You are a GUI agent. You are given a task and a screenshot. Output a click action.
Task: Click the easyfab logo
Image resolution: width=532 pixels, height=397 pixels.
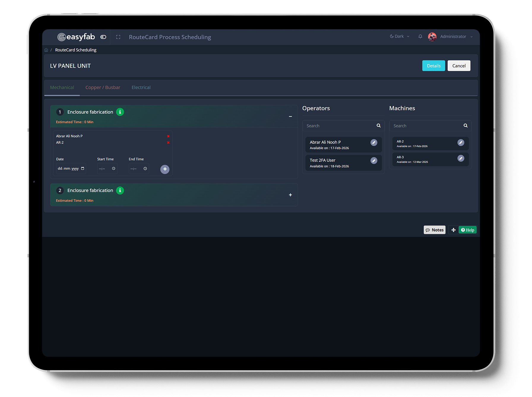(76, 37)
